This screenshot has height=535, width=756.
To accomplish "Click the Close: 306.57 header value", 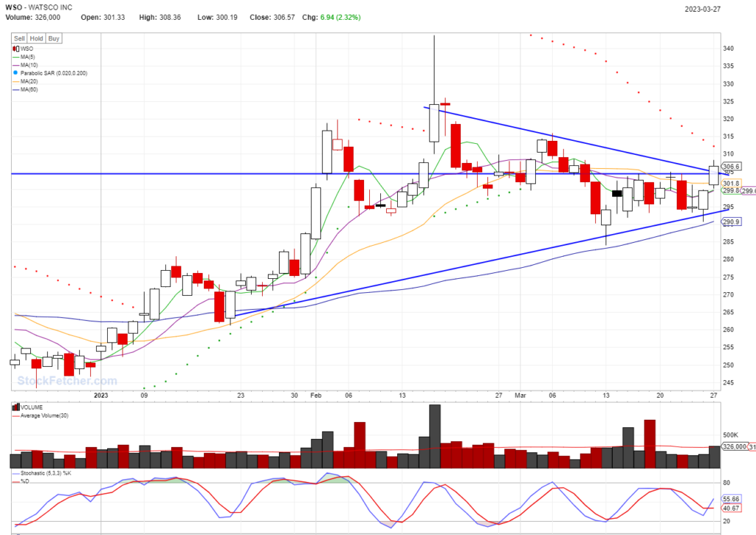I will [272, 18].
